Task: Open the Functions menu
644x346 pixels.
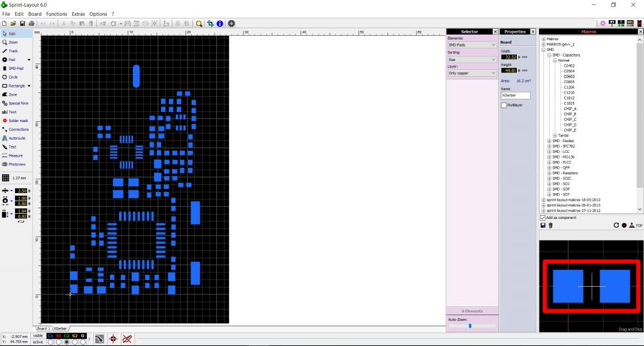Action: pos(57,14)
